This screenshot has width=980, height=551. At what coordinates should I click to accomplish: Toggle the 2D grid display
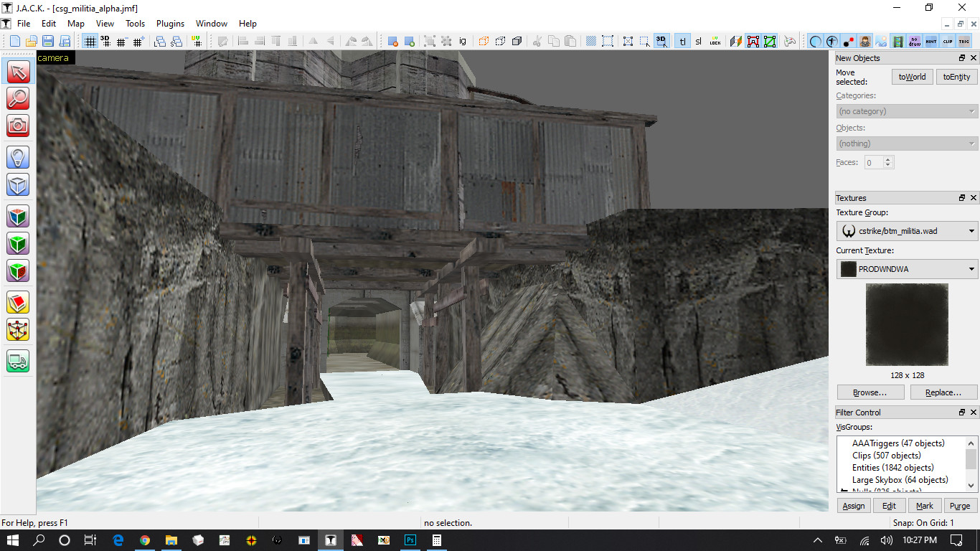tap(90, 41)
